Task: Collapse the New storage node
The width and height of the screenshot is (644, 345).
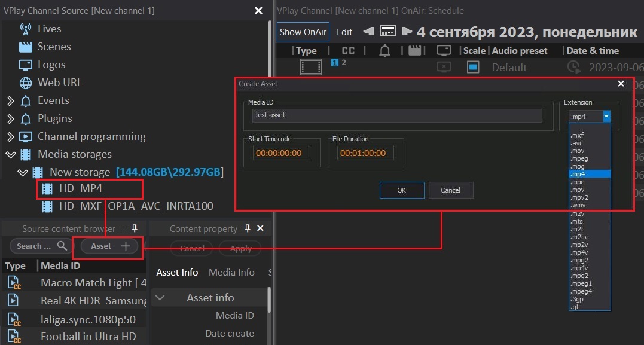Action: [x=23, y=172]
